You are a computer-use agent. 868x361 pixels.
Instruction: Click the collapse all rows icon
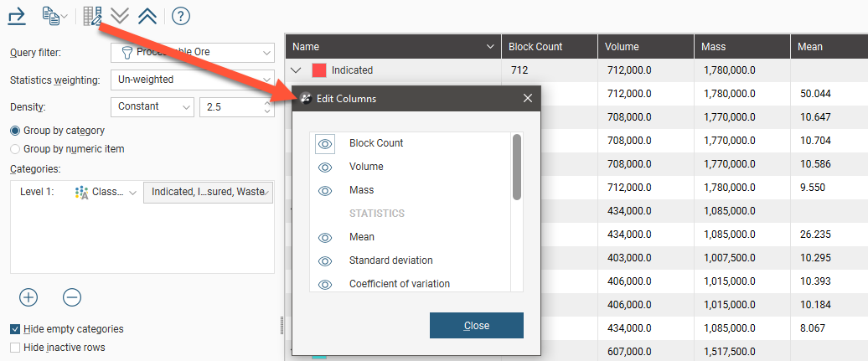click(x=147, y=15)
